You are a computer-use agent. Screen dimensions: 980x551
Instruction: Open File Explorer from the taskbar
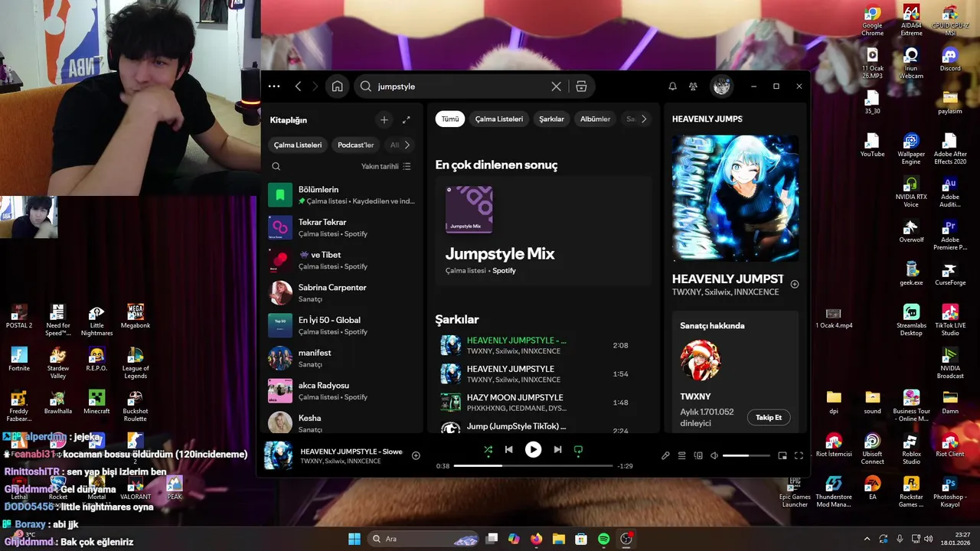click(558, 539)
